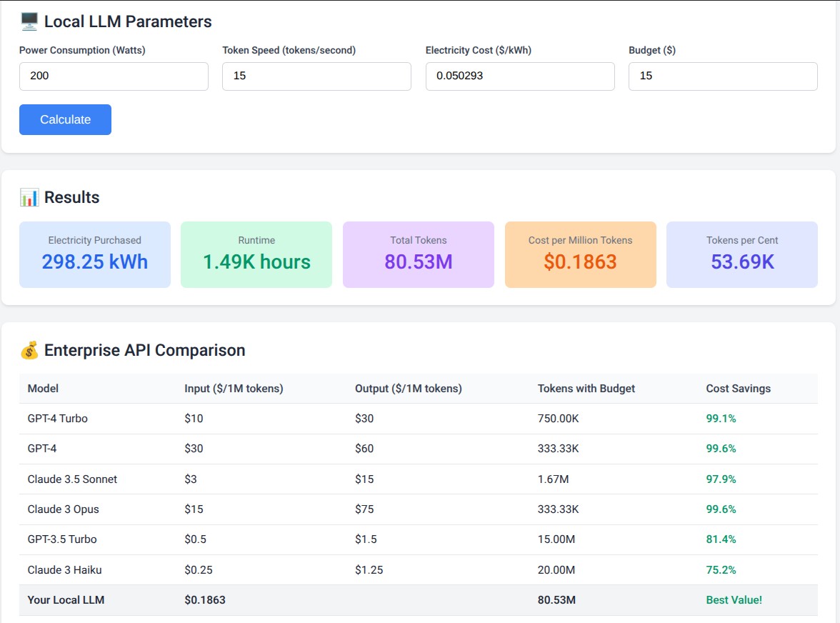Select the Runtime result card
840x623 pixels.
tap(256, 254)
